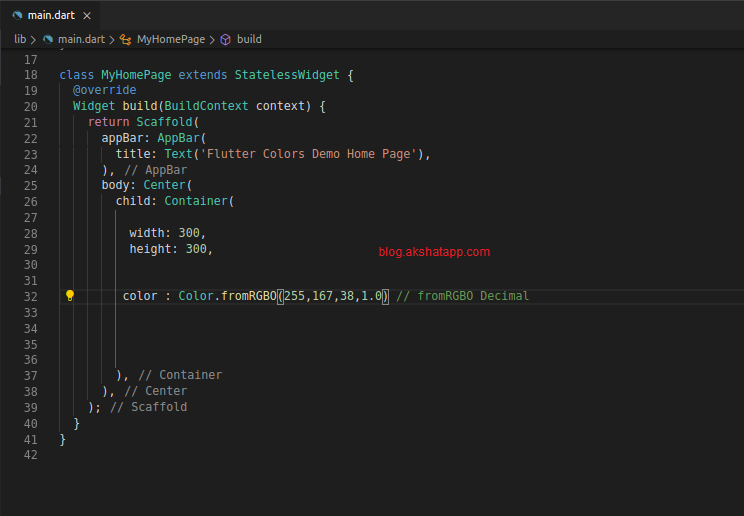The width and height of the screenshot is (744, 516).
Task: Open the lib folder breadcrumb
Action: coord(20,39)
